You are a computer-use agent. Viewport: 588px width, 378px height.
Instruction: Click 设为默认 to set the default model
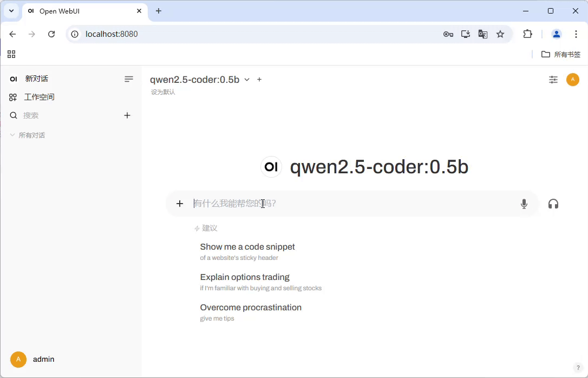click(x=163, y=92)
